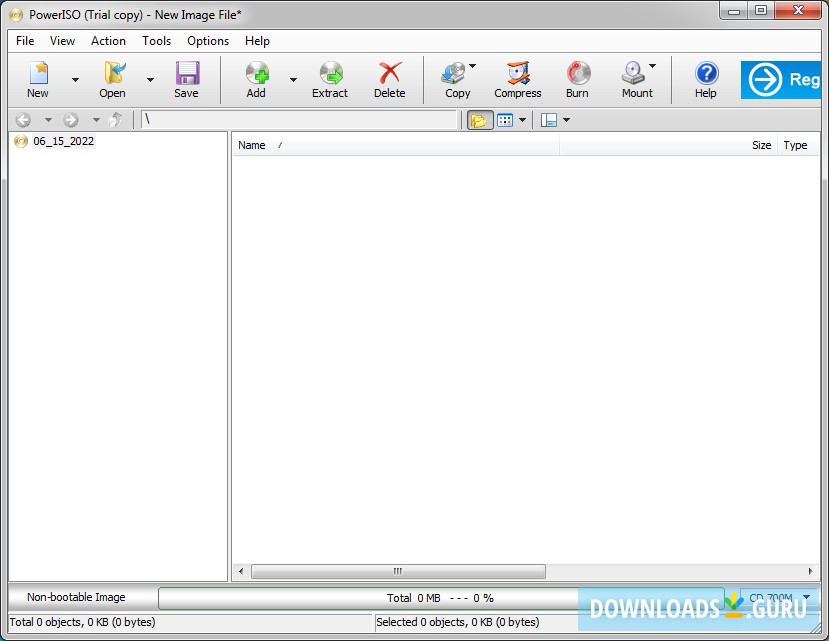The height and width of the screenshot is (641, 829).
Task: Click the scrollbar left arrow
Action: (241, 571)
